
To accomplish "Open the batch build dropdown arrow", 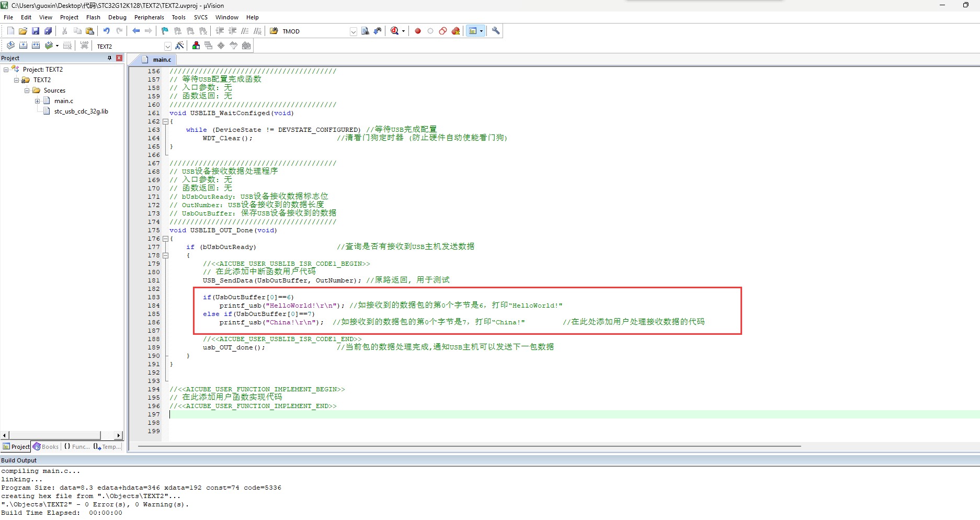I will click(57, 46).
